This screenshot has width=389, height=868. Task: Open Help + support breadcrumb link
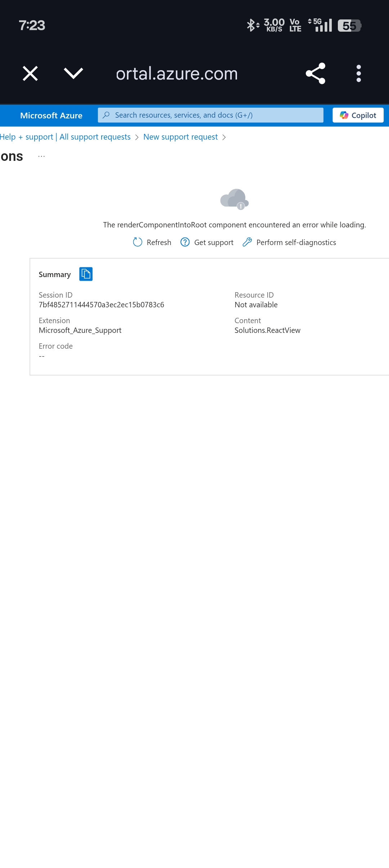[x=26, y=137]
